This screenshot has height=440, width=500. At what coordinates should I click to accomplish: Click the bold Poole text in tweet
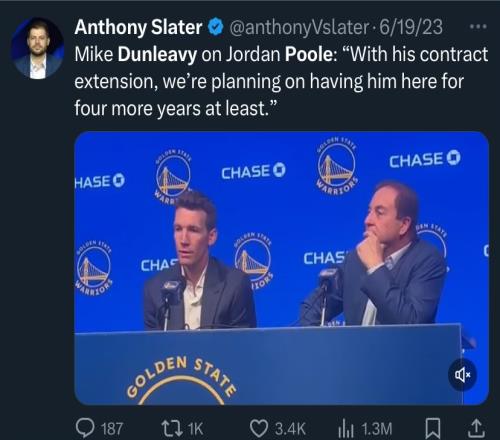(x=309, y=54)
